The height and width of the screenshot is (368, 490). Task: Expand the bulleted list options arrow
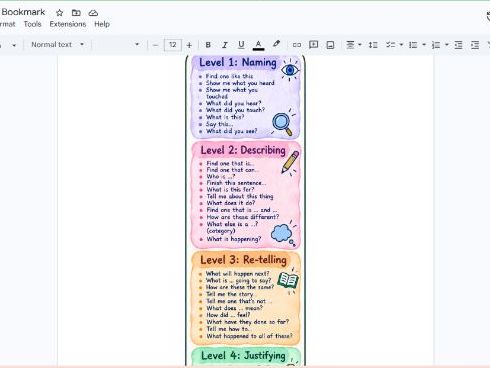tap(424, 44)
